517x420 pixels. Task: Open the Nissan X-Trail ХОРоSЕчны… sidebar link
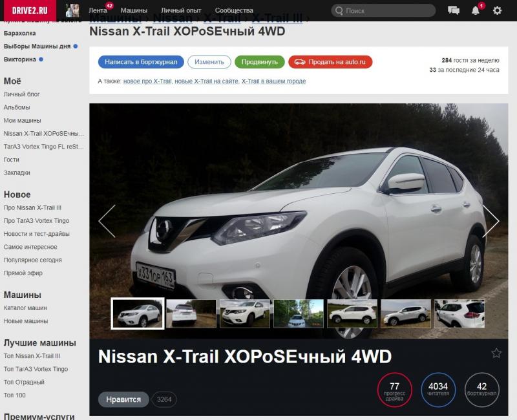44,134
